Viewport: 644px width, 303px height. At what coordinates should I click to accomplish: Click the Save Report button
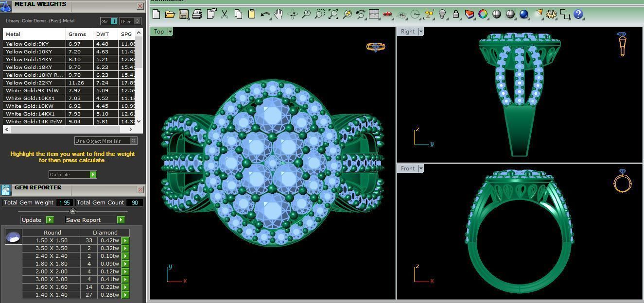click(94, 220)
